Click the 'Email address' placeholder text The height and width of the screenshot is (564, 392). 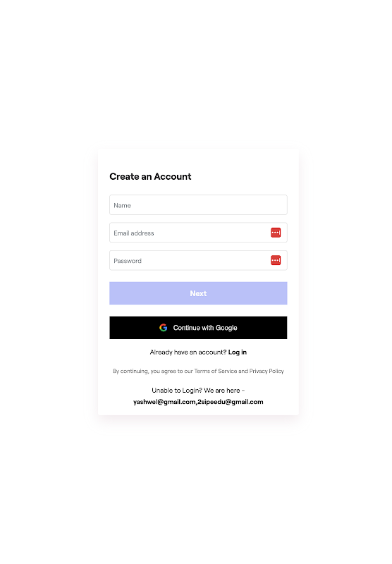(x=134, y=233)
